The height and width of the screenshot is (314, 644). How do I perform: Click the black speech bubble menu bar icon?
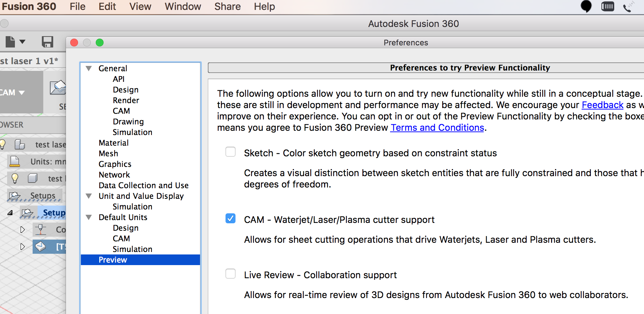click(586, 6)
